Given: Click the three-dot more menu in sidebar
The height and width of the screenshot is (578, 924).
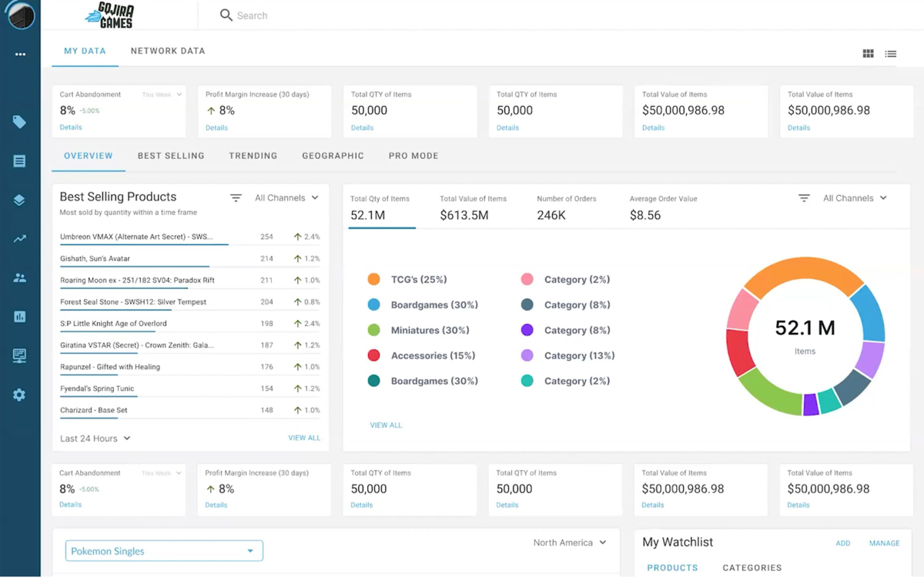Looking at the screenshot, I should point(20,54).
